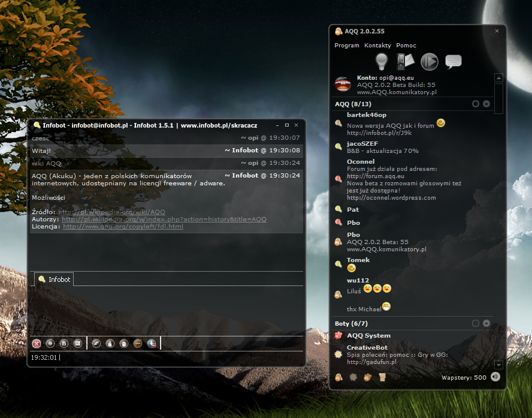
Task: Open the Pomoc menu
Action: [406, 46]
